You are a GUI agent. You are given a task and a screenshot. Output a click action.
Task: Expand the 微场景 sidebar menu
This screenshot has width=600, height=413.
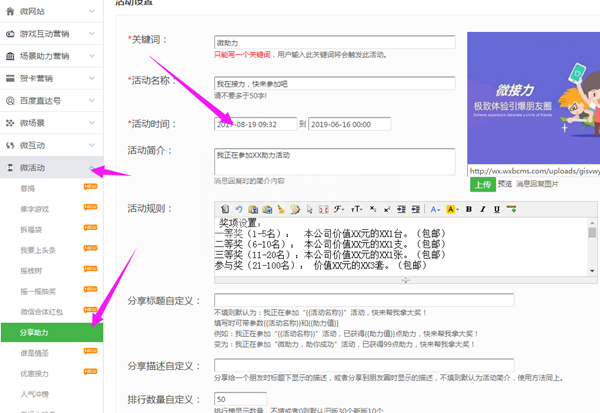click(x=92, y=123)
